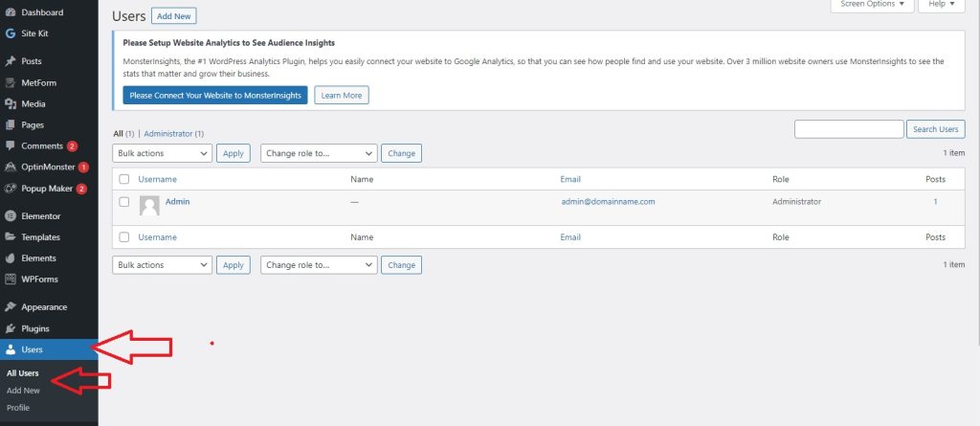The width and height of the screenshot is (980, 426).
Task: Sort by Username in table header
Action: (158, 179)
